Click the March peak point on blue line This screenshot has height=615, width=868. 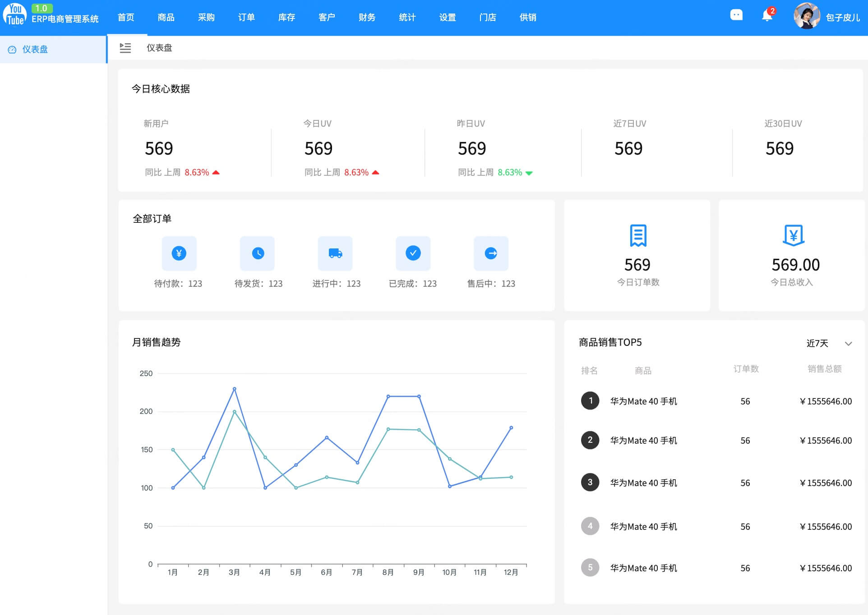(x=234, y=389)
